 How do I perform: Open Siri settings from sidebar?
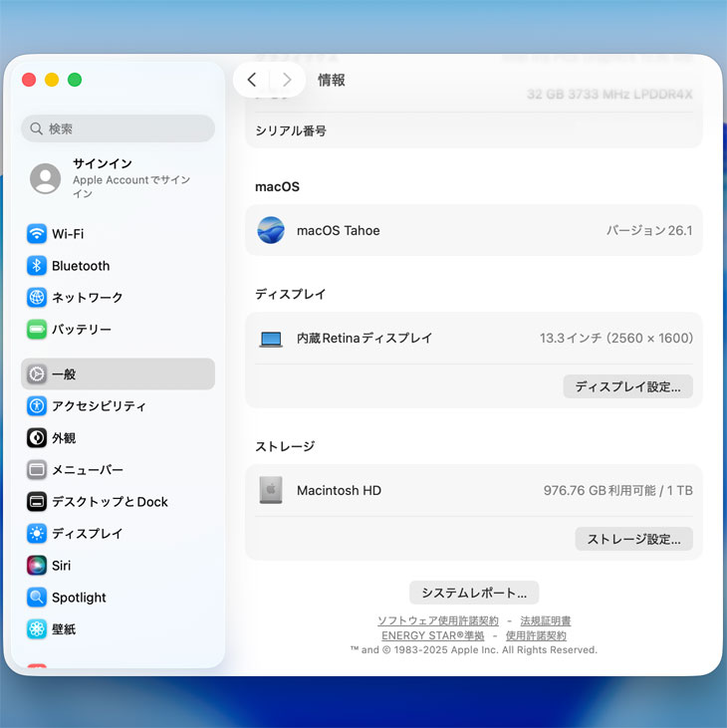point(61,566)
